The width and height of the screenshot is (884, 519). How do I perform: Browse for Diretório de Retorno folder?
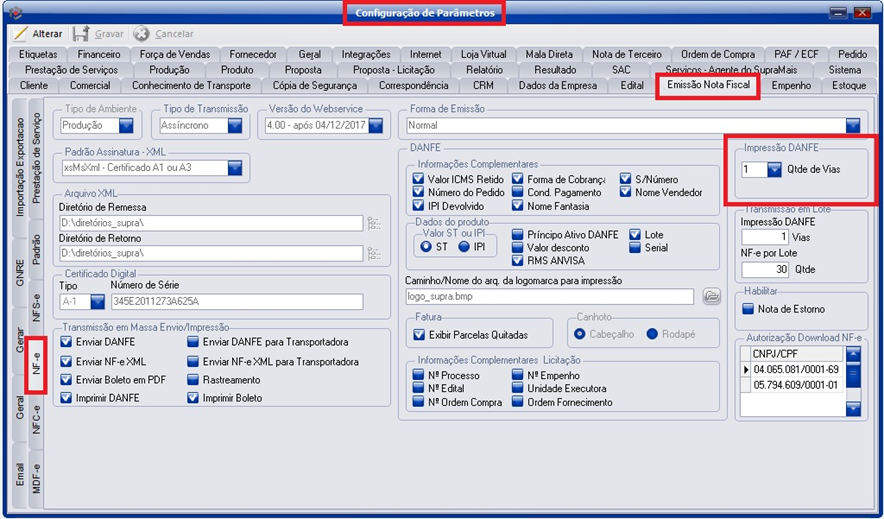[x=374, y=256]
